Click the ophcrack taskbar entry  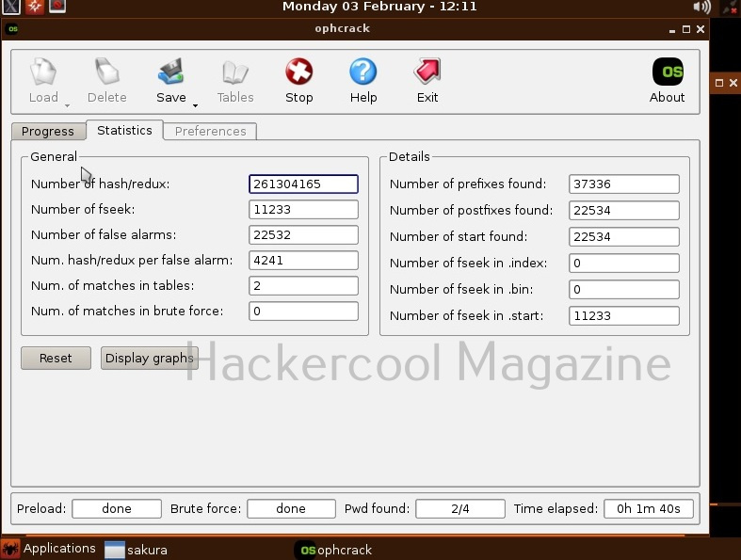pyautogui.click(x=335, y=550)
